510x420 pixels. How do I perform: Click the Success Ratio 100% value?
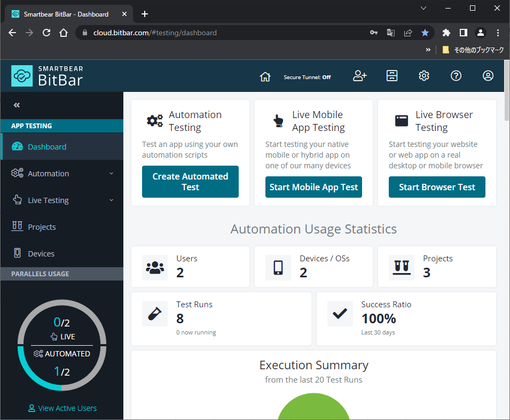pos(379,318)
